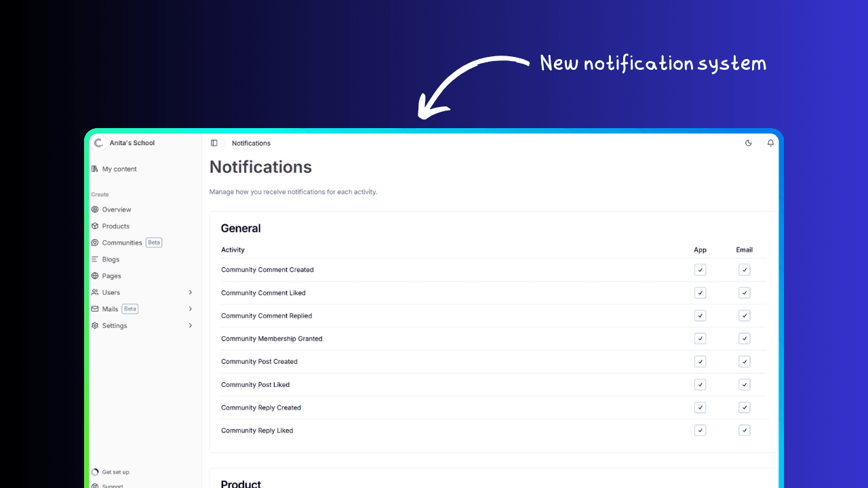
Task: Open notifications via the bell icon
Action: coord(770,143)
